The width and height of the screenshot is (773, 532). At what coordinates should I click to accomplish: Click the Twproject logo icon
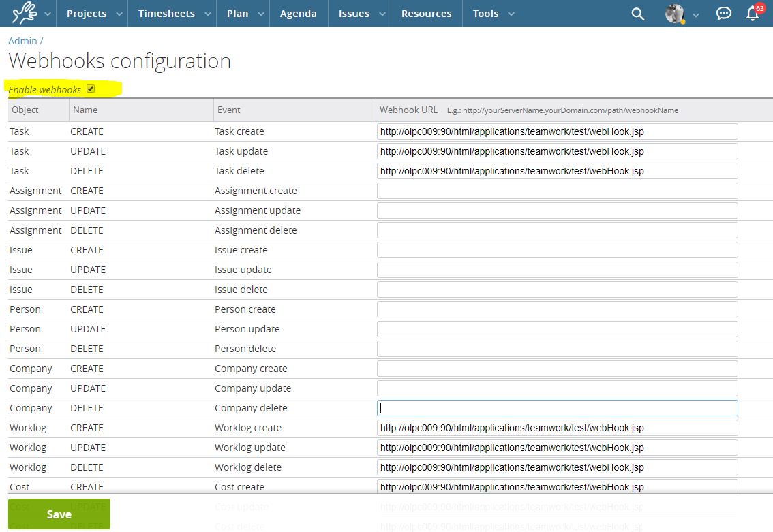click(25, 13)
